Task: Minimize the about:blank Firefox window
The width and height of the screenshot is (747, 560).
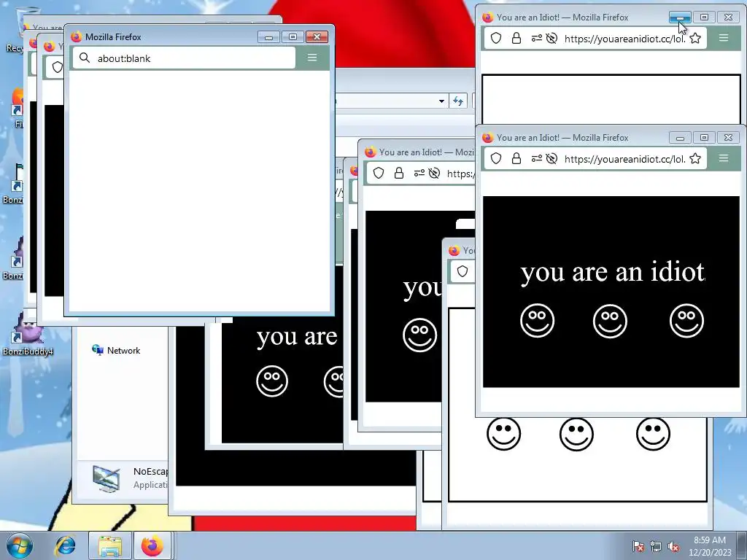Action: tap(268, 37)
